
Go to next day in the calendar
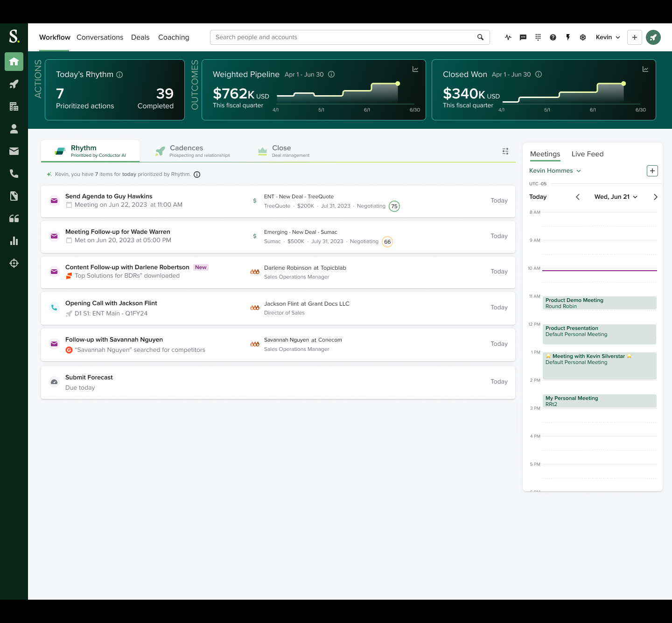655,197
